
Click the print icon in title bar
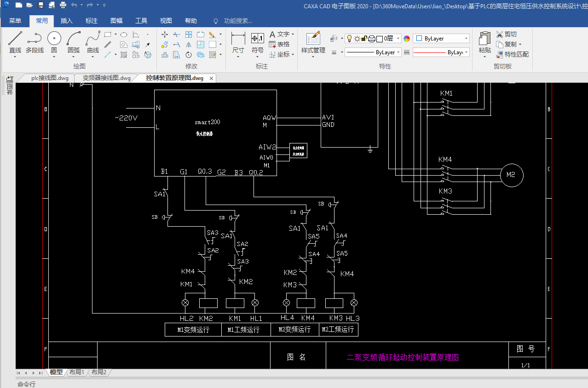(x=63, y=6)
